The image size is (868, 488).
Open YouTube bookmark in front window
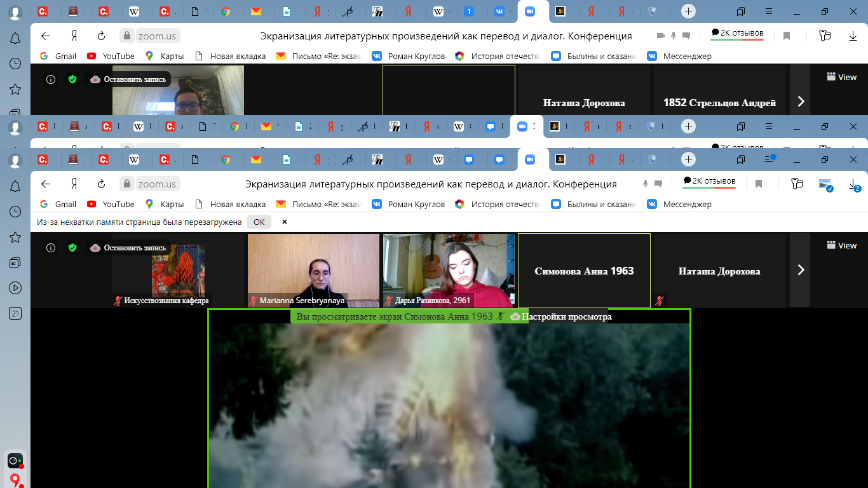coord(111,204)
